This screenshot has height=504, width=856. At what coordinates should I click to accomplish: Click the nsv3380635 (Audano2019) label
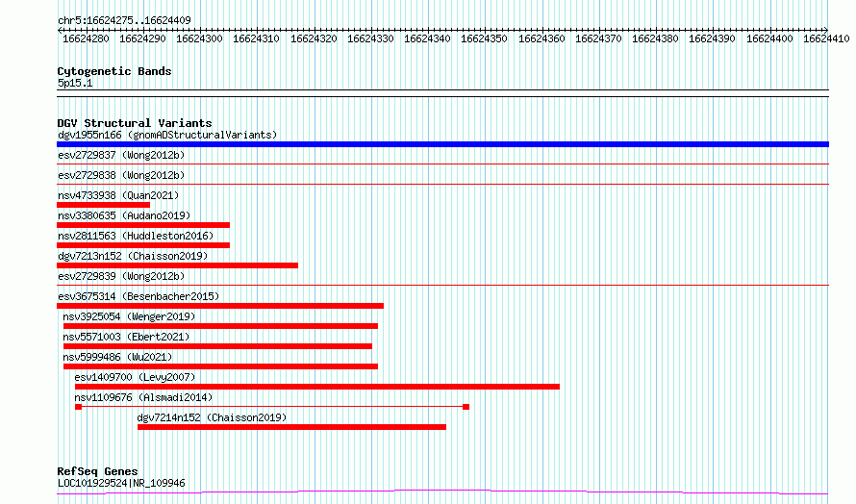coord(124,215)
